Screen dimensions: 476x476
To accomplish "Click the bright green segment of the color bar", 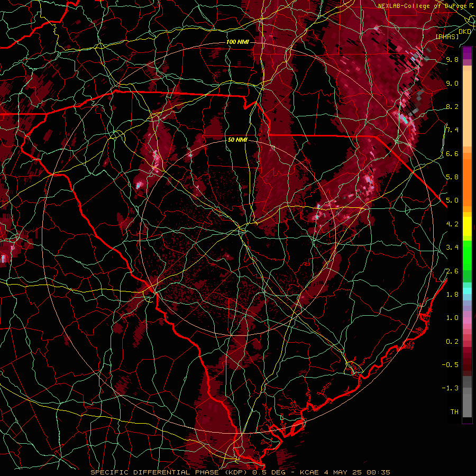I will point(467,255).
